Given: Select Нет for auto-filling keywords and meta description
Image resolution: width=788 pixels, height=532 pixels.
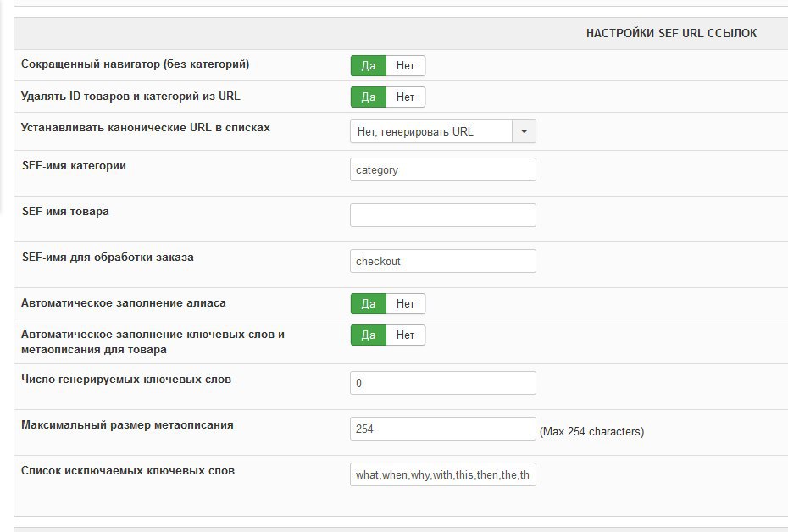Looking at the screenshot, I should (x=405, y=335).
